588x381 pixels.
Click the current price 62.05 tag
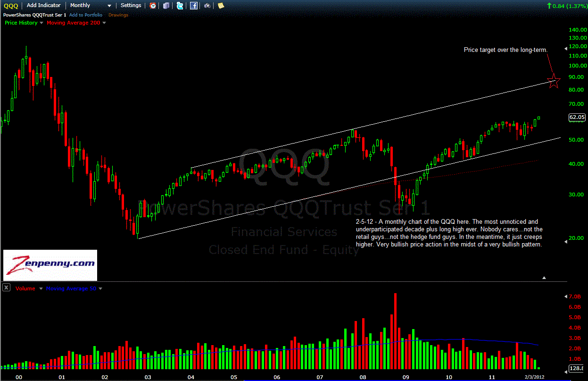pos(577,118)
